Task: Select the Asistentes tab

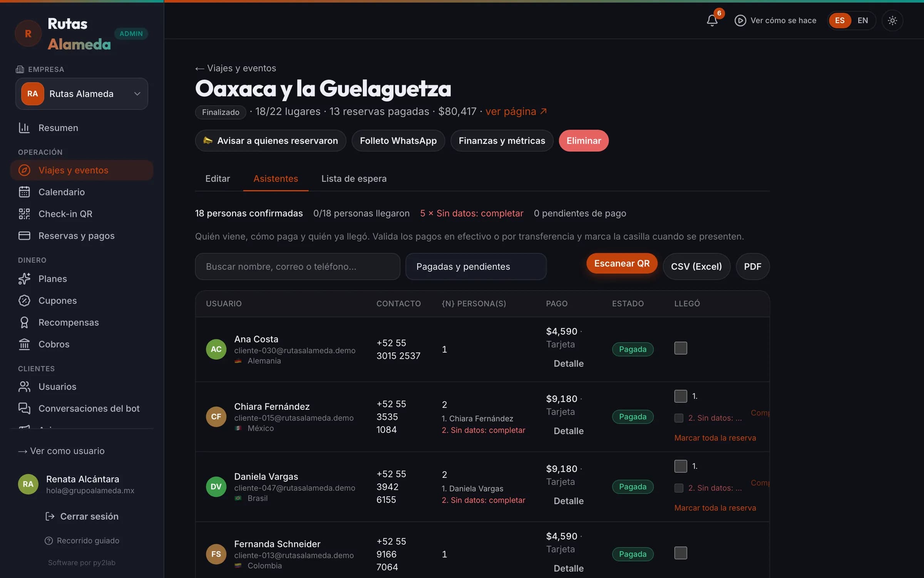Action: click(276, 178)
